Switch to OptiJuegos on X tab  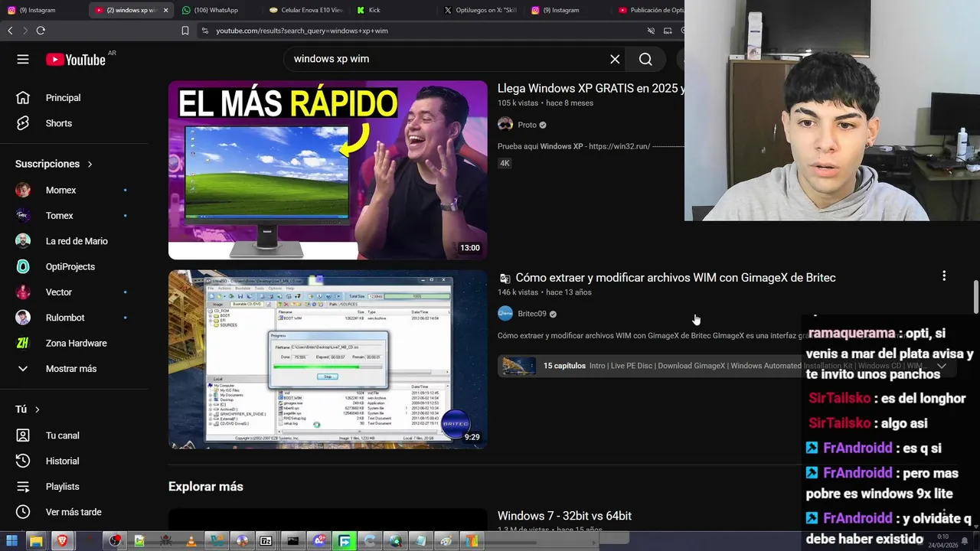pyautogui.click(x=481, y=10)
